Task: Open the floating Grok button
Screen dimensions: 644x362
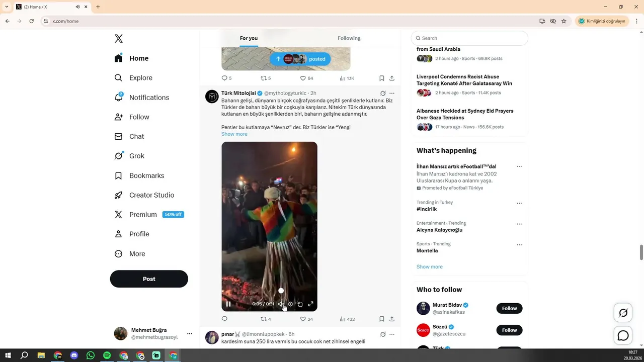Action: pos(623,313)
